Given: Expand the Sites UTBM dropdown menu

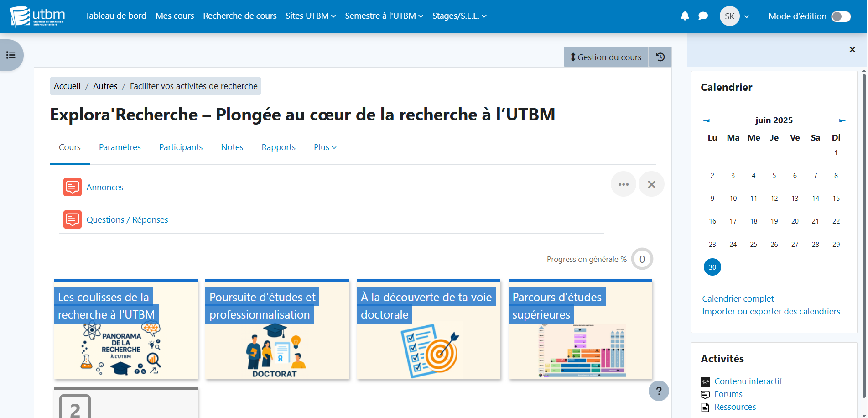Looking at the screenshot, I should coord(310,16).
